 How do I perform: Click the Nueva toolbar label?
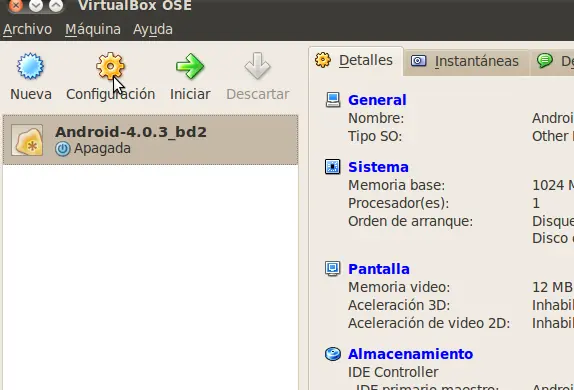tap(31, 94)
